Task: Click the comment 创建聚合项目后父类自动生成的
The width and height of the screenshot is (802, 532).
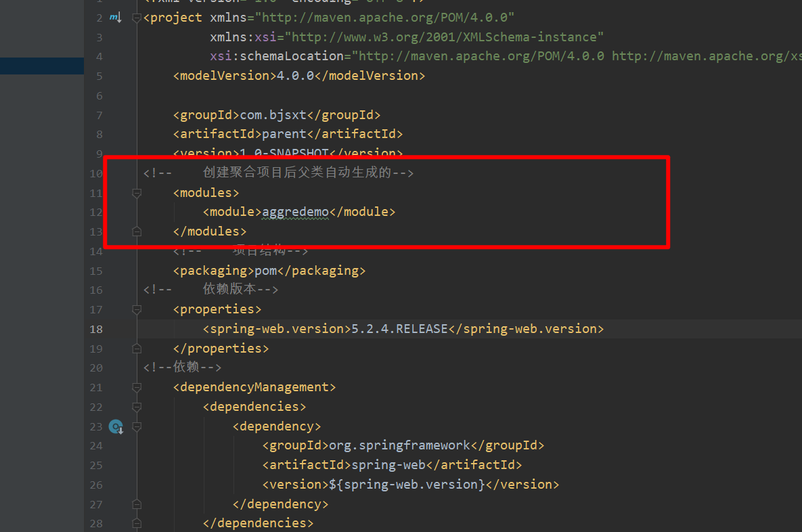Action: (297, 173)
